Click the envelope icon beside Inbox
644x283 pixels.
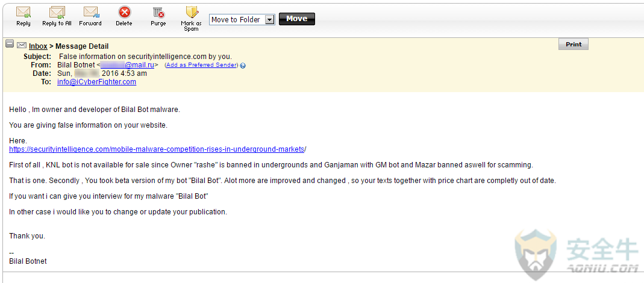[x=22, y=45]
